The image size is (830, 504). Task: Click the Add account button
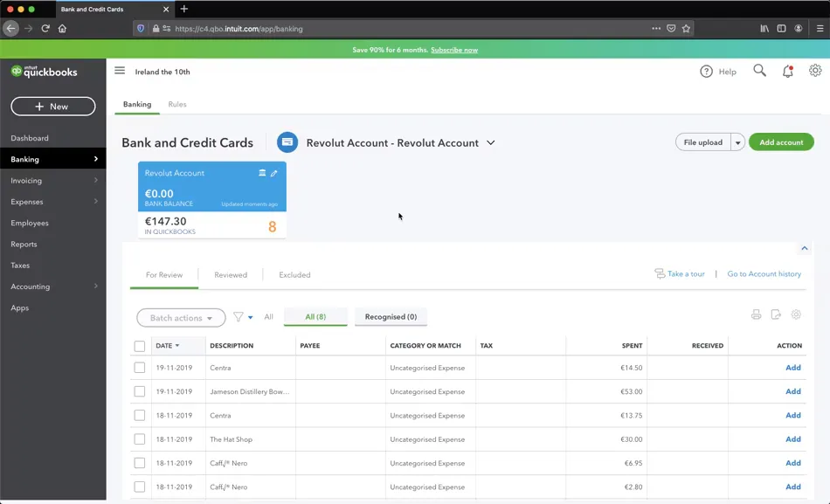[781, 142]
